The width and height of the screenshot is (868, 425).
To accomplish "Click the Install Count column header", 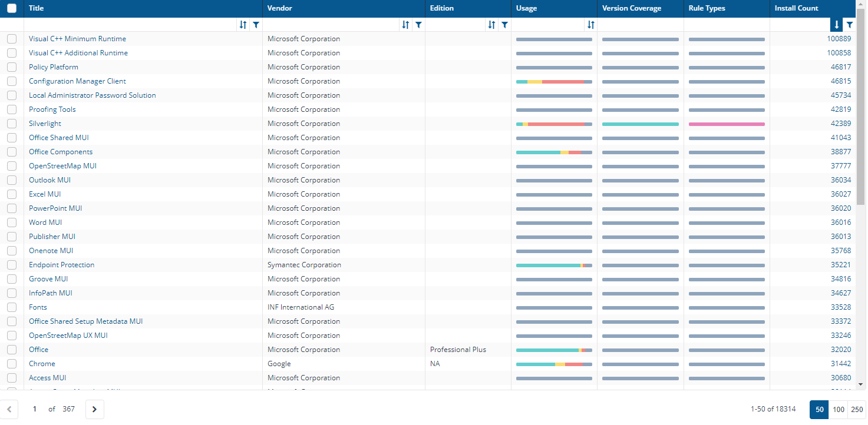I will [x=813, y=8].
